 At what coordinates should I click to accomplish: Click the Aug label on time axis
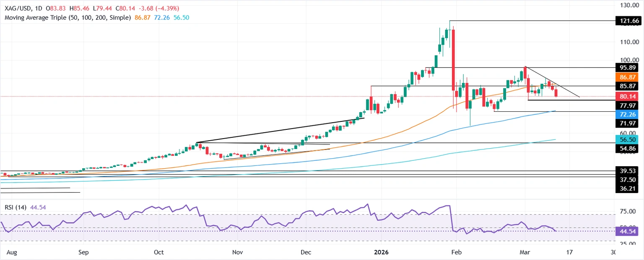coord(12,252)
